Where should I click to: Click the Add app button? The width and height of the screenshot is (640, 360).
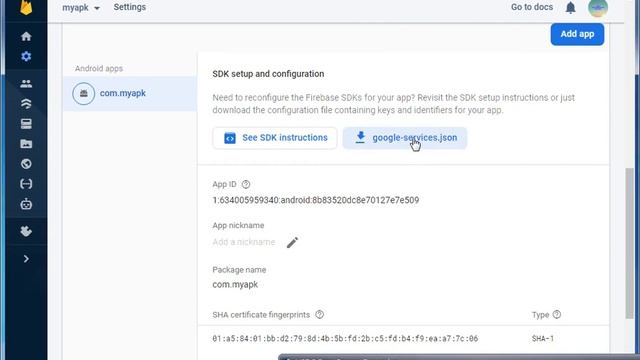pyautogui.click(x=577, y=34)
